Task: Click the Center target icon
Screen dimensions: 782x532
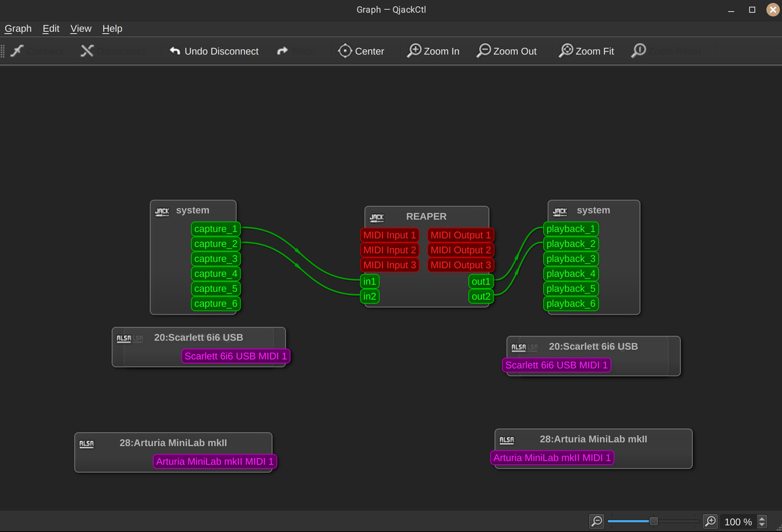Action: click(345, 51)
